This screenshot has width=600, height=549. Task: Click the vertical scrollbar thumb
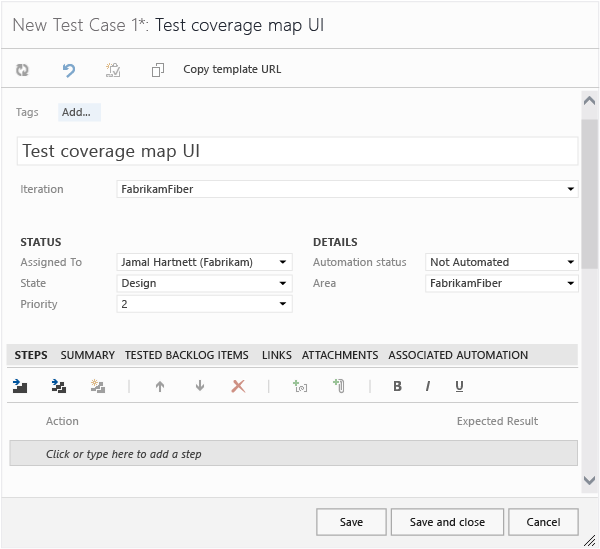tap(590, 194)
